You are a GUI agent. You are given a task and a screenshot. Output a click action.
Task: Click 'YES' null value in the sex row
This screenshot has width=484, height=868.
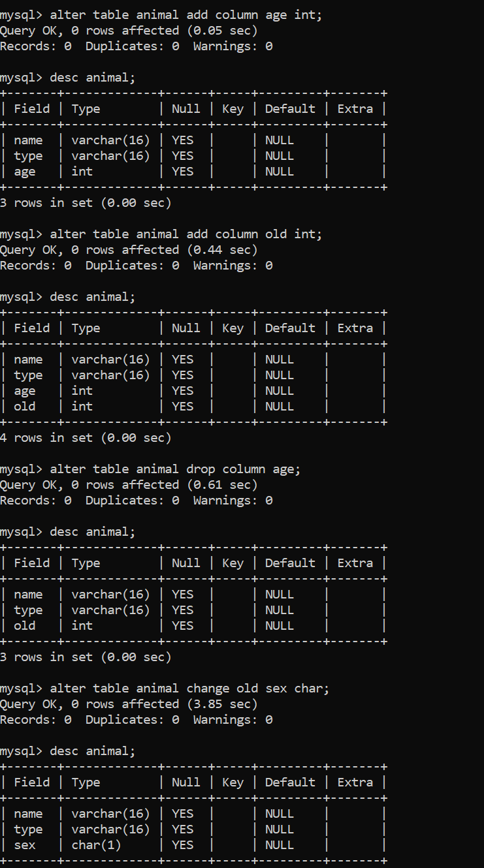183,845
